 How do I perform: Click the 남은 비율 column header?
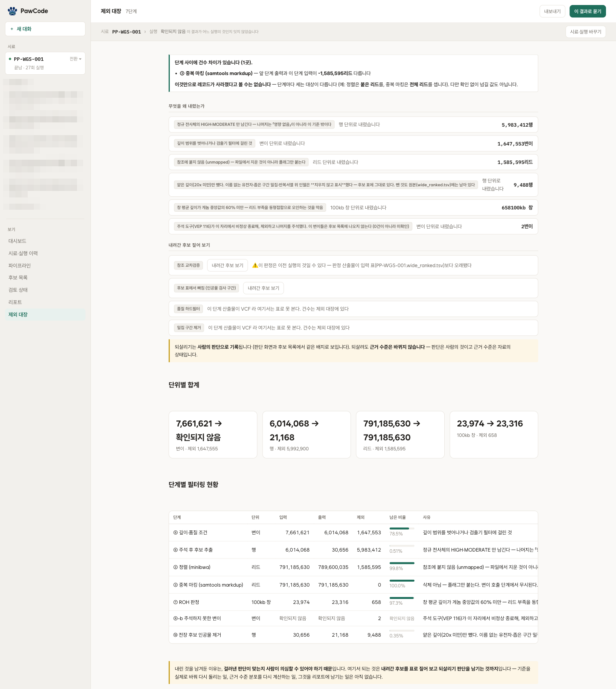click(397, 517)
